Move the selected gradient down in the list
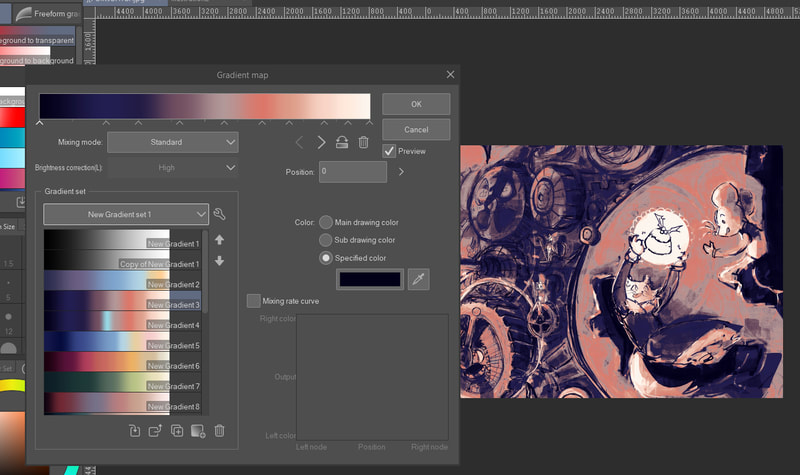The width and height of the screenshot is (800, 475). point(219,261)
